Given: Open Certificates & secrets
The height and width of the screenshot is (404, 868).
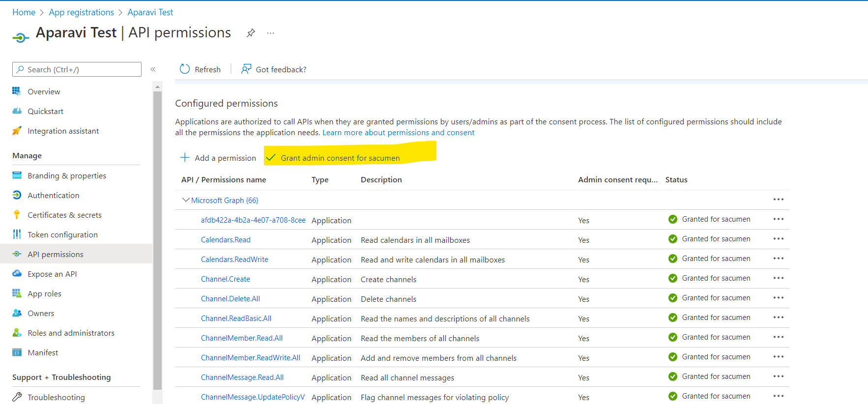Looking at the screenshot, I should (64, 215).
